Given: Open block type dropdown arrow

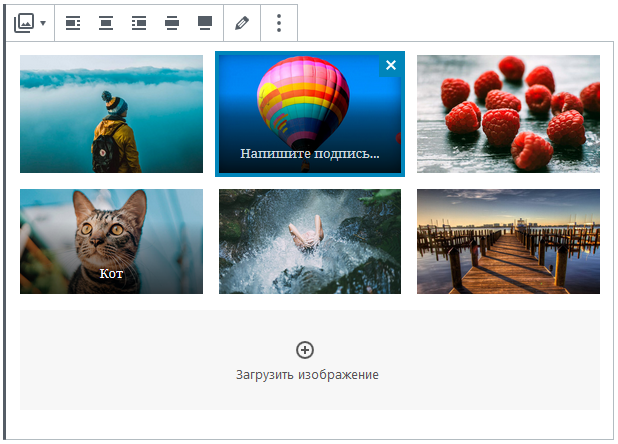Looking at the screenshot, I should (x=43, y=23).
